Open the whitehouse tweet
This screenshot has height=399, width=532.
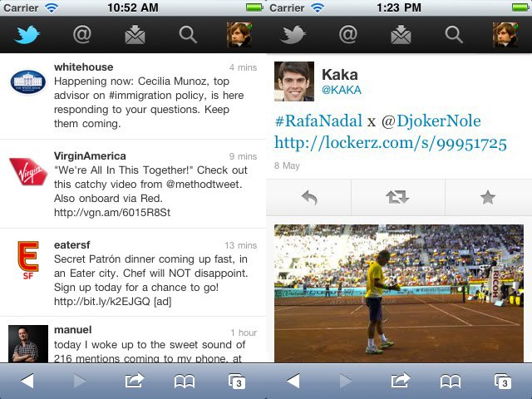click(x=133, y=96)
